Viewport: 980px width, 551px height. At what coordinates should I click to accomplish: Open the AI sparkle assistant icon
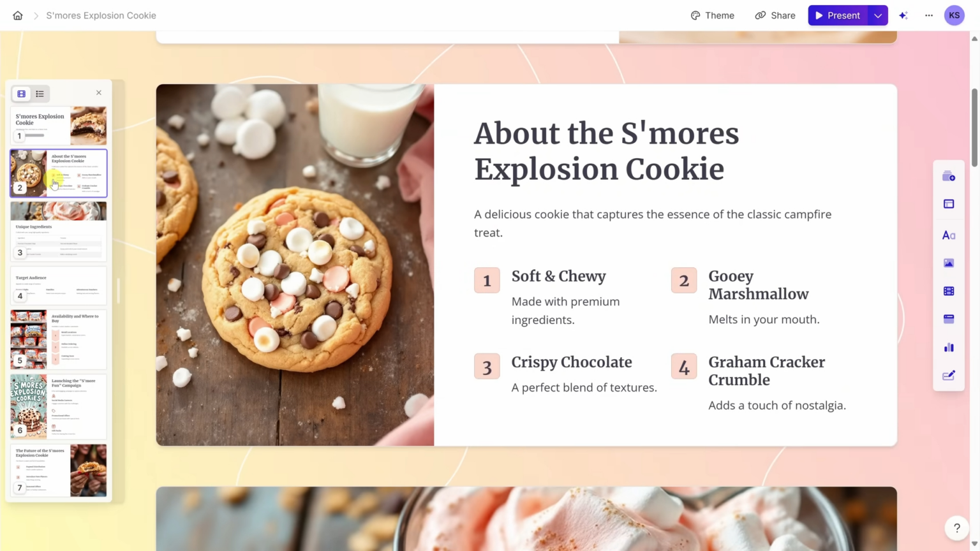click(x=903, y=15)
